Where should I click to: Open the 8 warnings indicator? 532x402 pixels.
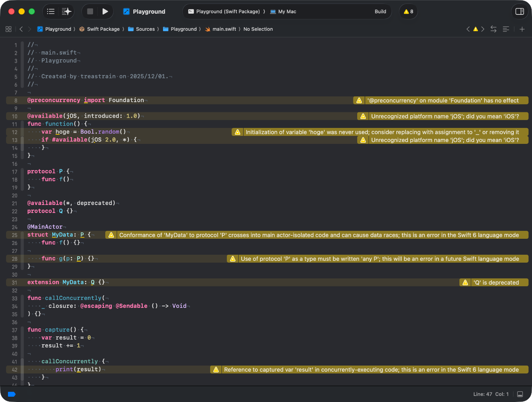[x=408, y=11]
